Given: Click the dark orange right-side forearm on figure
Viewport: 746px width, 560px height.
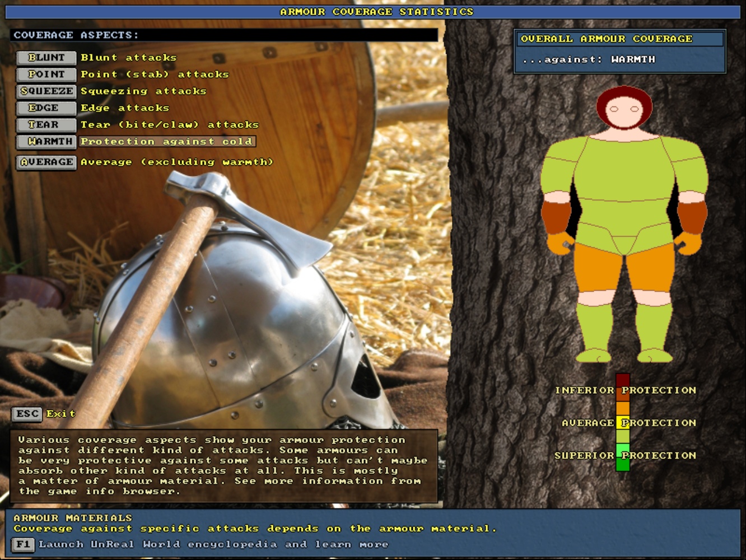Looking at the screenshot, I should point(692,217).
